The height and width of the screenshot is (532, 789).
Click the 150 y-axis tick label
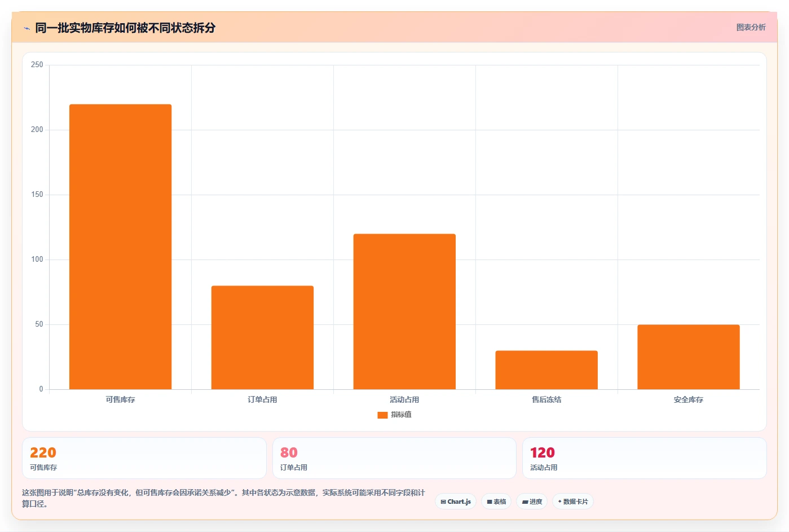[x=37, y=195]
